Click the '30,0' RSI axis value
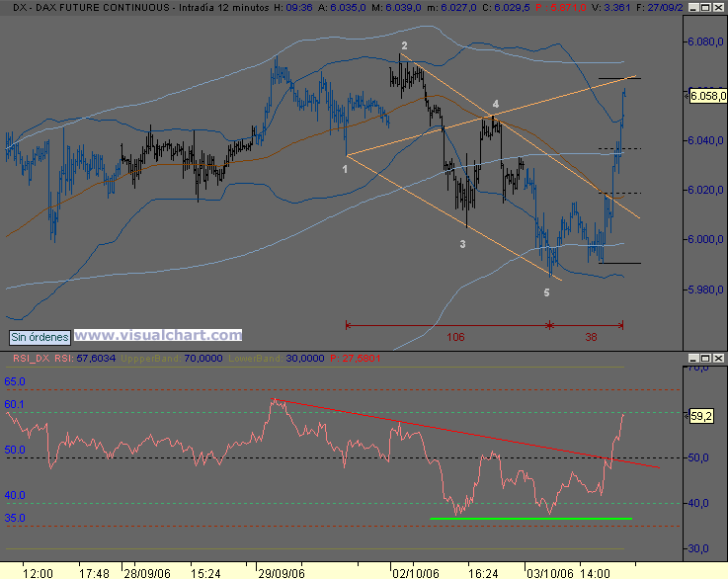The image size is (728, 579). click(698, 548)
